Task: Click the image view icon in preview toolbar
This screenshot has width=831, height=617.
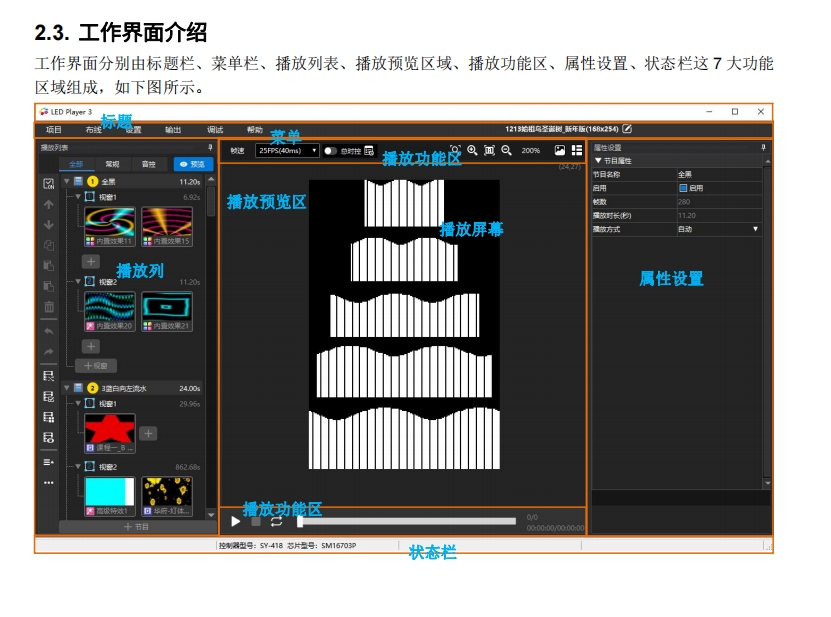Action: coord(560,150)
